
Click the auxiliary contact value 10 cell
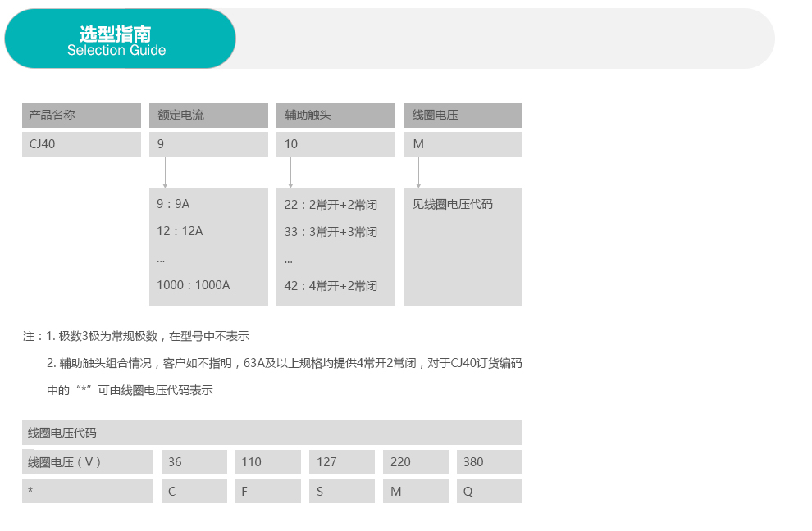coord(335,144)
